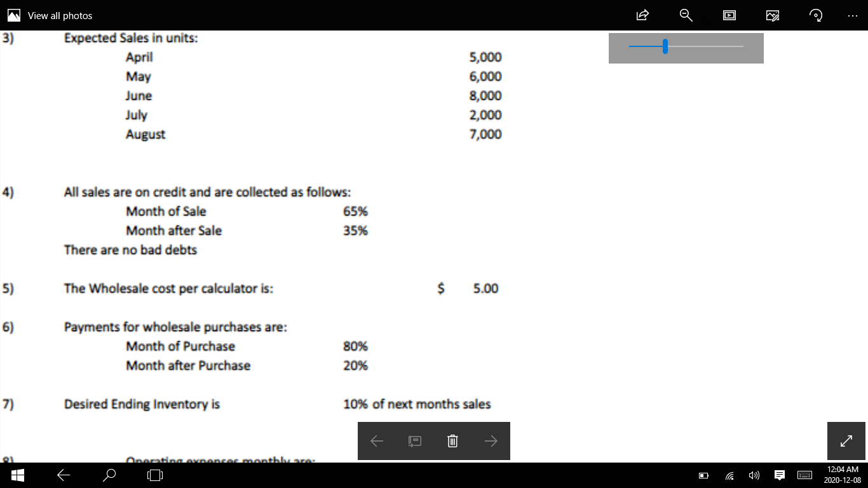Enter fullscreen view of the image

846,440
